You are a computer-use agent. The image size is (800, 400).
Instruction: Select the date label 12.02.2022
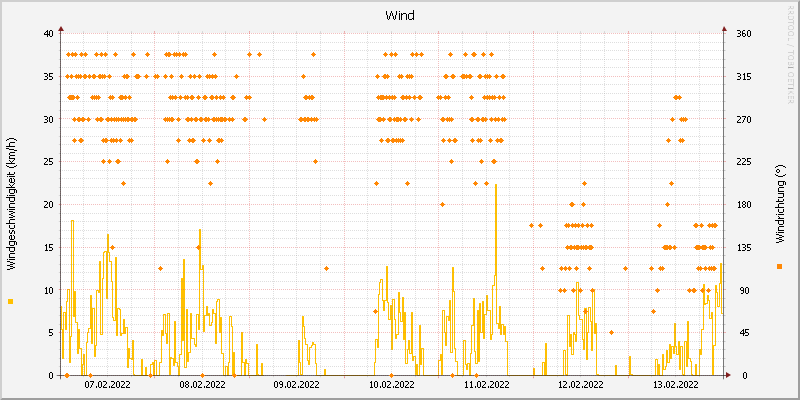[581, 384]
